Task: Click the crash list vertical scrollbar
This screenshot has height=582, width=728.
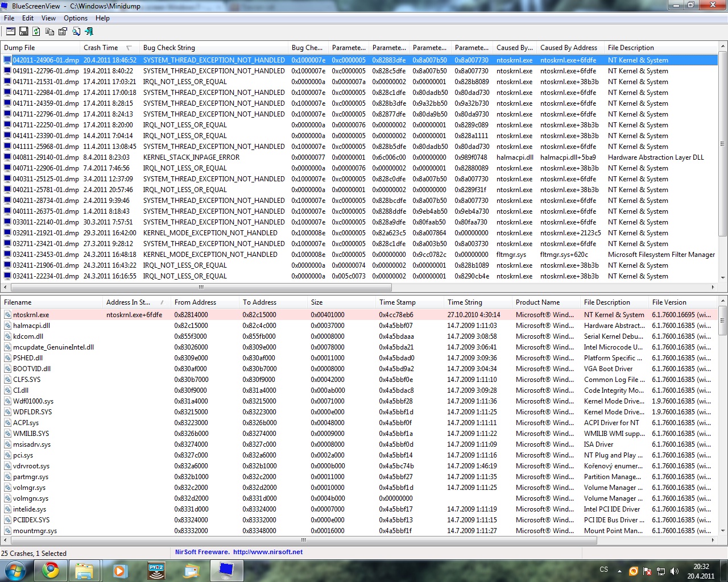Action: (x=723, y=144)
